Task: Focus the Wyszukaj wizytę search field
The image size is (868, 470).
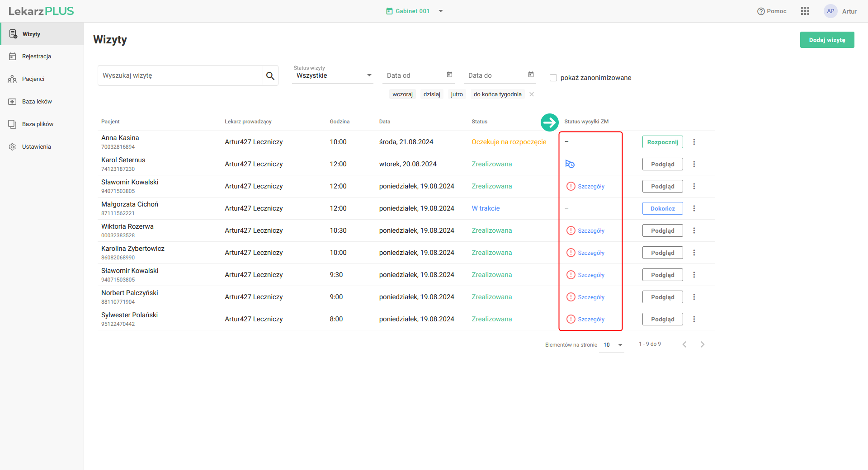Action: tap(180, 75)
